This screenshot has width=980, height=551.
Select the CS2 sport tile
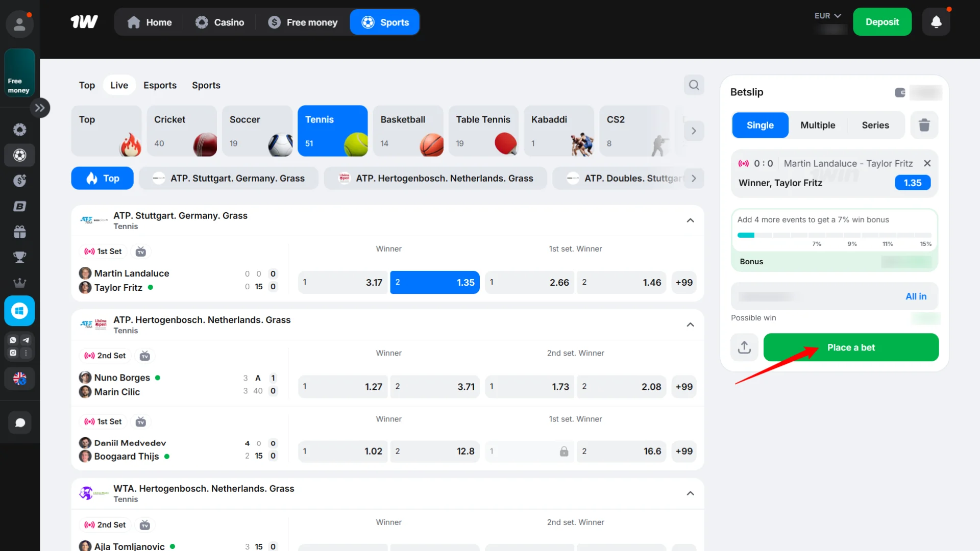click(634, 131)
